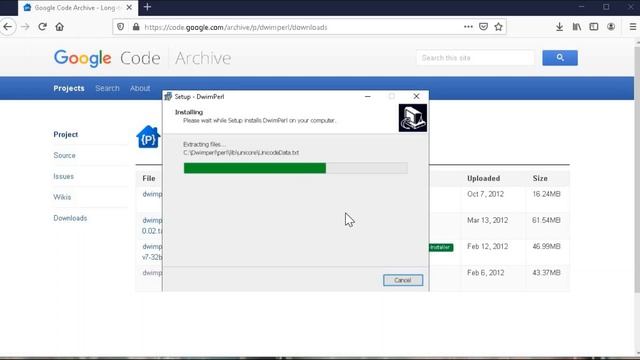This screenshot has height=360, width=640.
Task: Click the green installation progress bar
Action: point(296,168)
